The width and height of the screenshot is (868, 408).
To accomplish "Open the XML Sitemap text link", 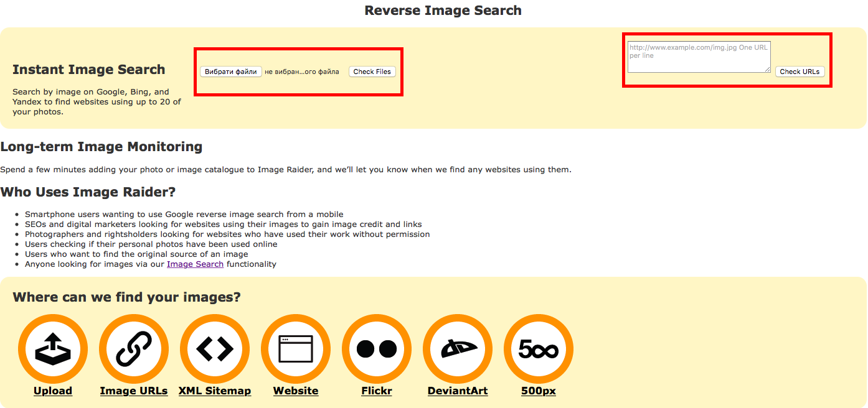I will [215, 391].
